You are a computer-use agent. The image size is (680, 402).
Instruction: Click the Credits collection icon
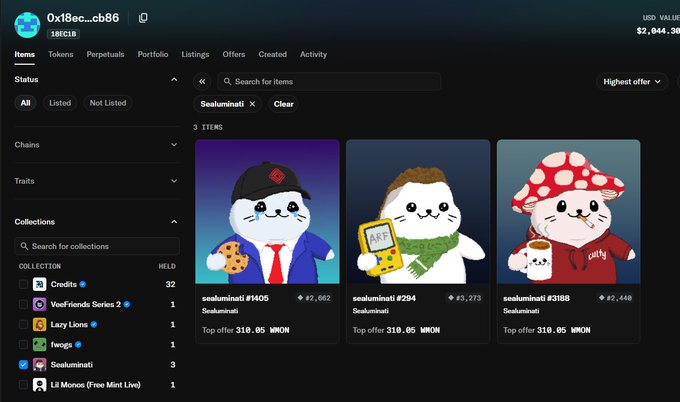tap(39, 284)
